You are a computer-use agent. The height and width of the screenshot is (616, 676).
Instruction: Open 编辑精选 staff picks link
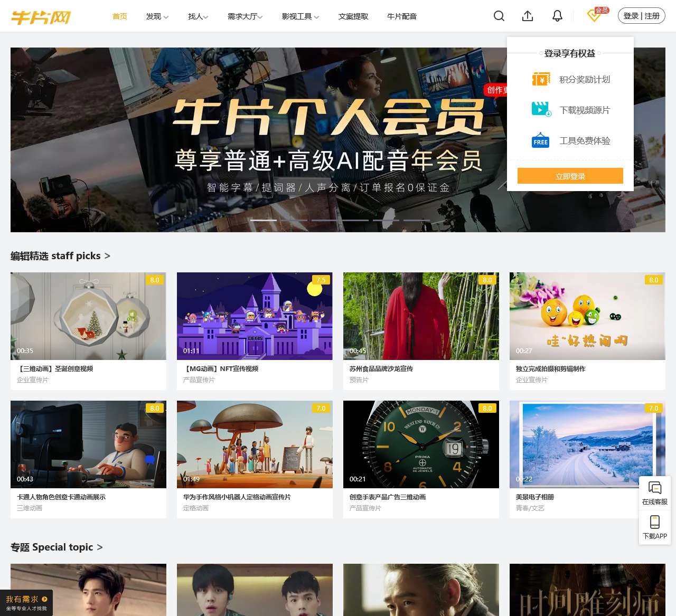[x=60, y=256]
